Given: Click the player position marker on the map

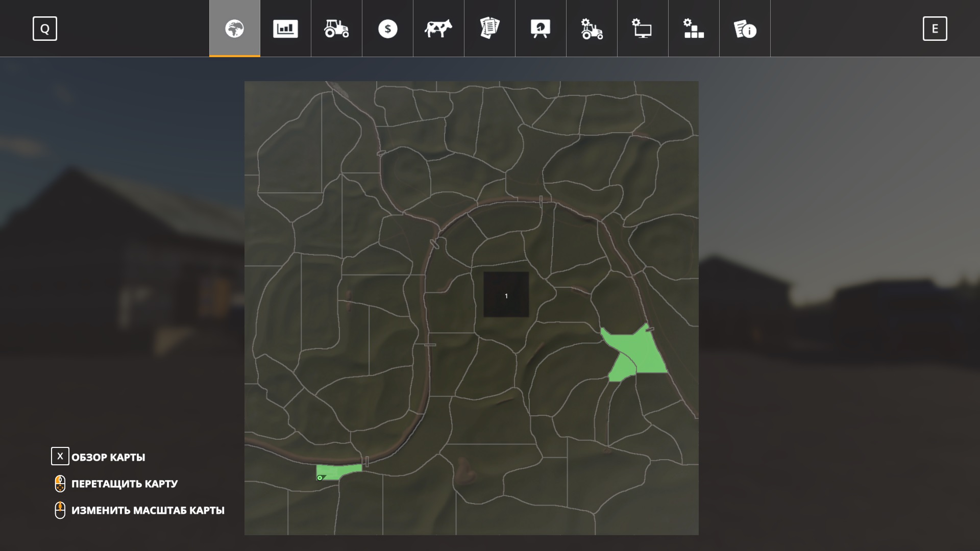Looking at the screenshot, I should pos(320,478).
